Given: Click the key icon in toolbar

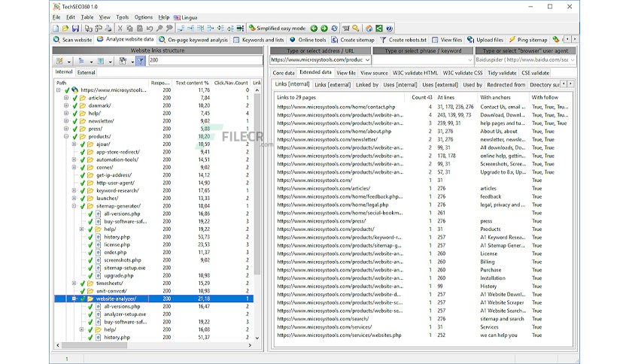Looking at the screenshot, I should tap(356, 29).
